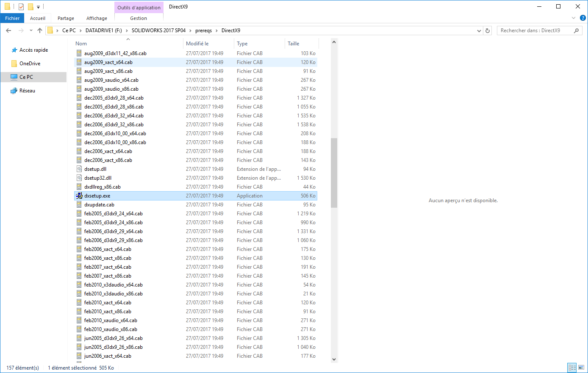Select the dsetup.dll file icon
This screenshot has height=373, width=588.
click(x=79, y=169)
